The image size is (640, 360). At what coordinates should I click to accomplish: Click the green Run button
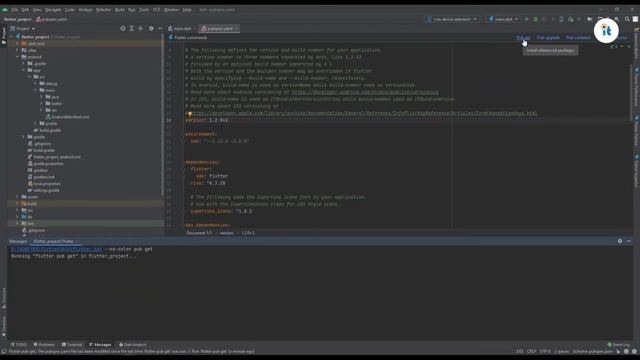pyautogui.click(x=527, y=19)
